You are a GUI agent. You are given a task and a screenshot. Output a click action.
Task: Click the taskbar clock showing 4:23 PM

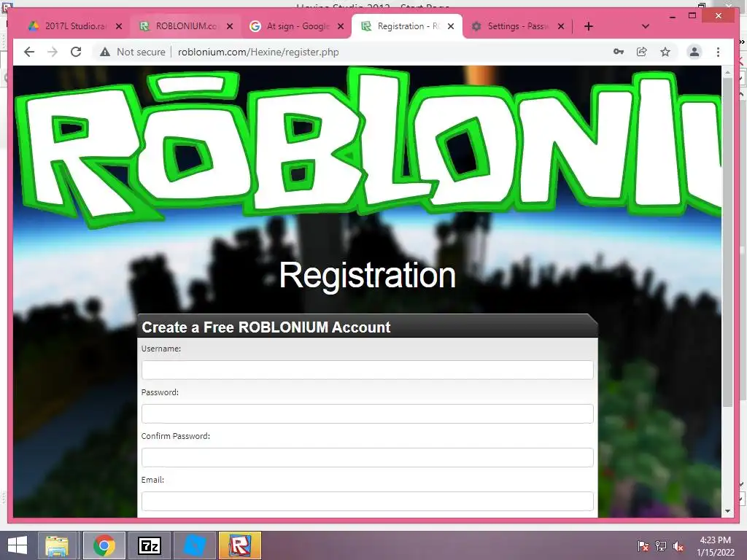point(715,546)
